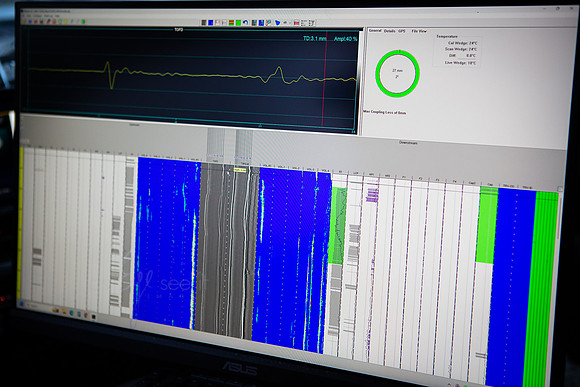The height and width of the screenshot is (387, 580).
Task: Switch to the File View tab
Action: (419, 31)
